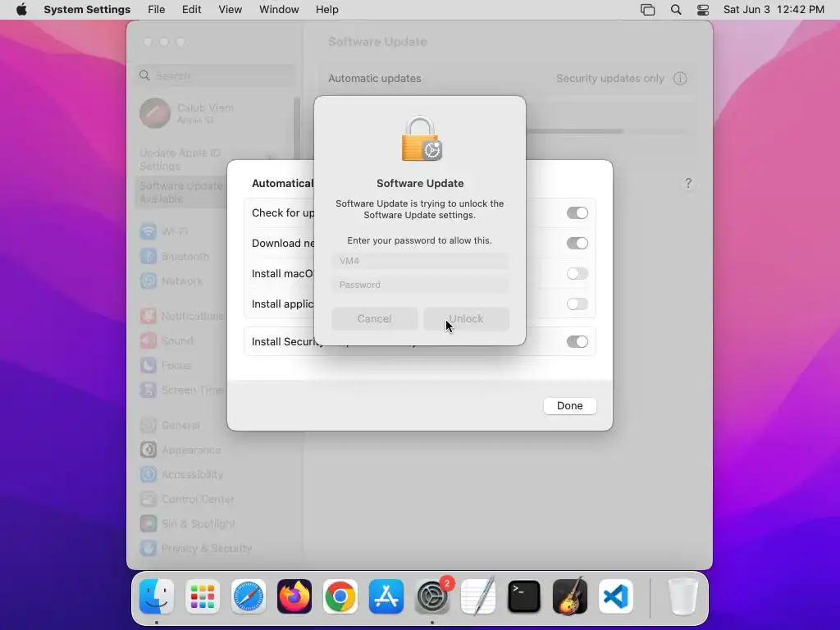Click the menu bar date and time
Viewport: 840px width, 630px height.
pyautogui.click(x=774, y=10)
